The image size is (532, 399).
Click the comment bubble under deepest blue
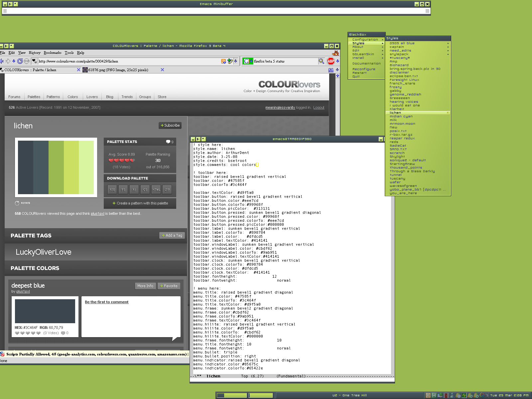63,333
